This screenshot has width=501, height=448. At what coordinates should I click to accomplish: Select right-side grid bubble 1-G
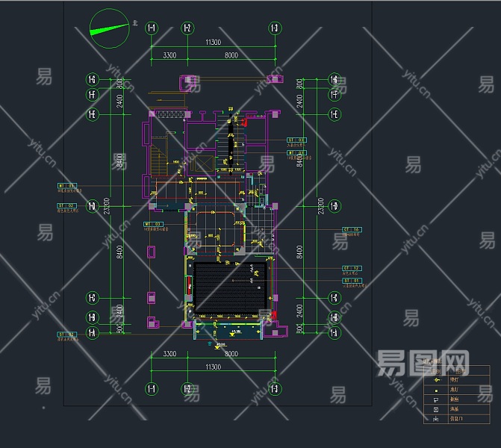click(x=334, y=79)
